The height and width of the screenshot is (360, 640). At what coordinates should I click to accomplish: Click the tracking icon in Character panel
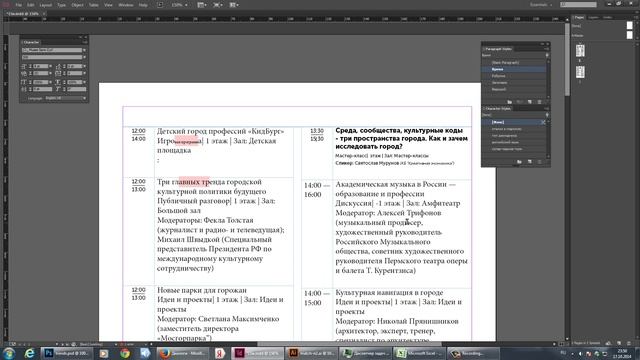(x=58, y=73)
